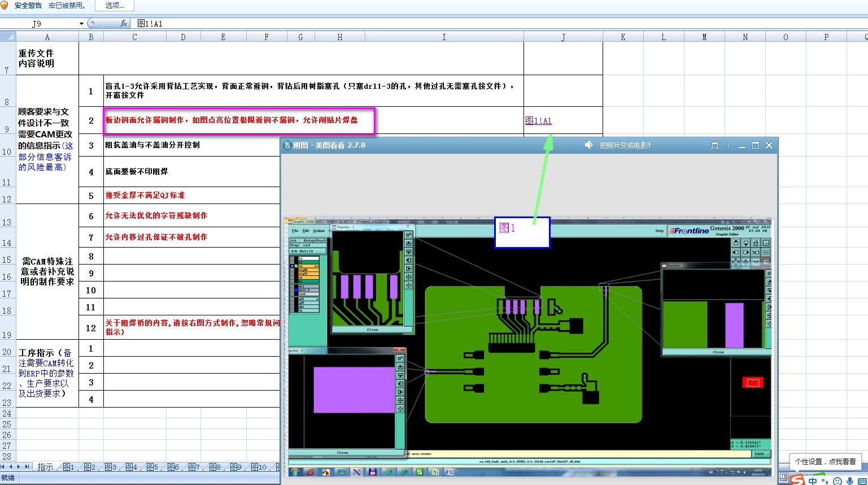Click the speaker icon in the 美图看看 title bar

pos(588,145)
